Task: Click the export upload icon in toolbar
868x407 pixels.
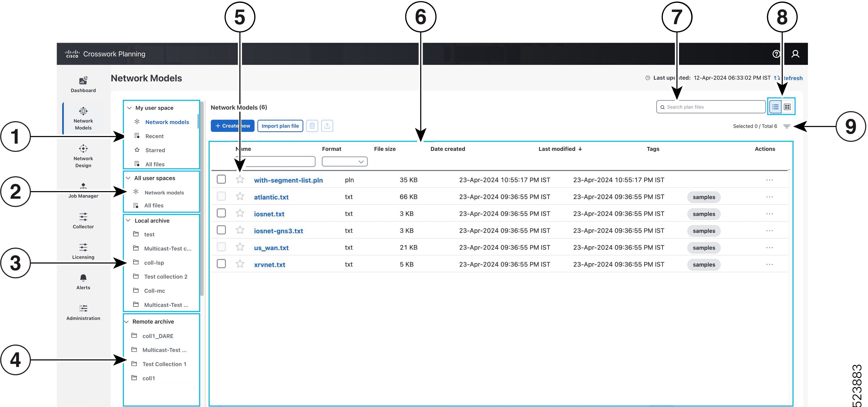Action: (x=327, y=126)
